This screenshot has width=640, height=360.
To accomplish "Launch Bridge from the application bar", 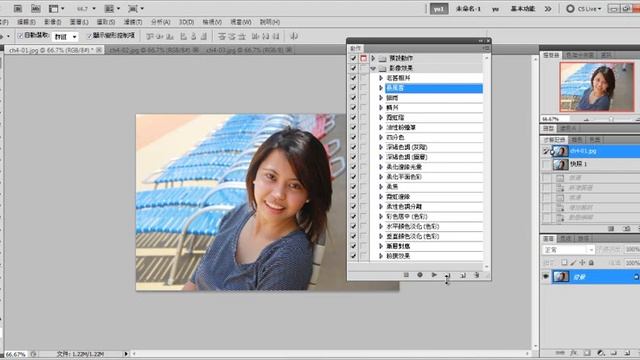I will coord(18,8).
